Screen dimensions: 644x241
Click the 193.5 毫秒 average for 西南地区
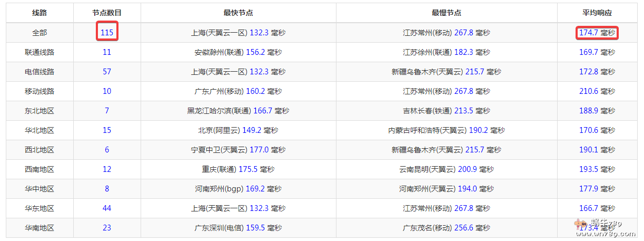[597, 169]
